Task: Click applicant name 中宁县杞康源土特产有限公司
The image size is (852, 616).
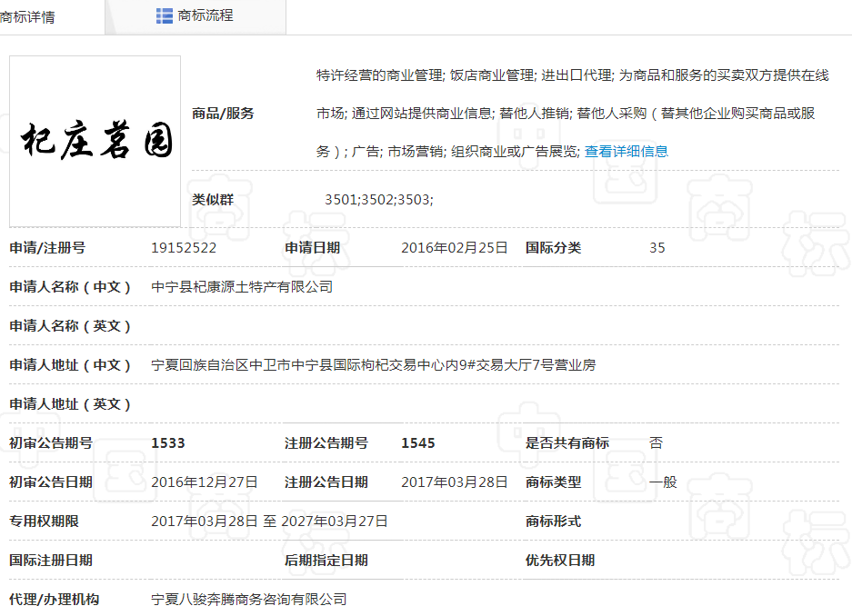Action: (x=242, y=287)
